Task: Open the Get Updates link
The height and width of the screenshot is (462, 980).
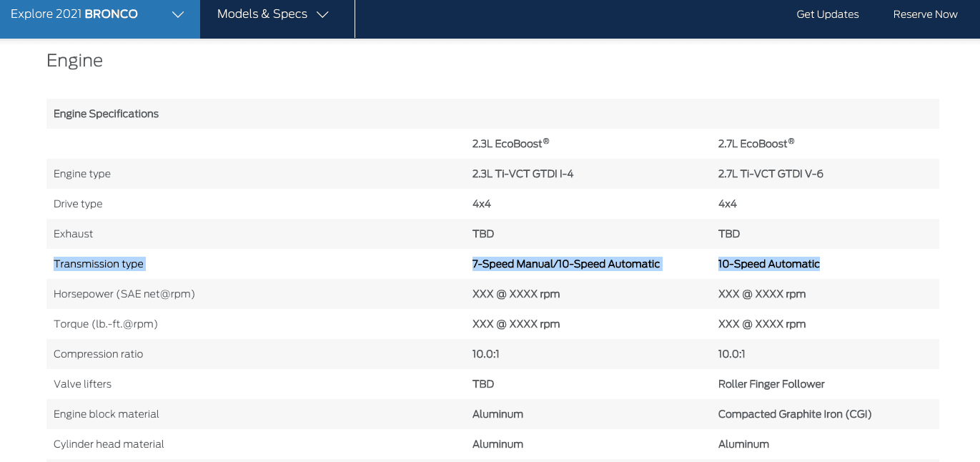Action: (x=828, y=14)
